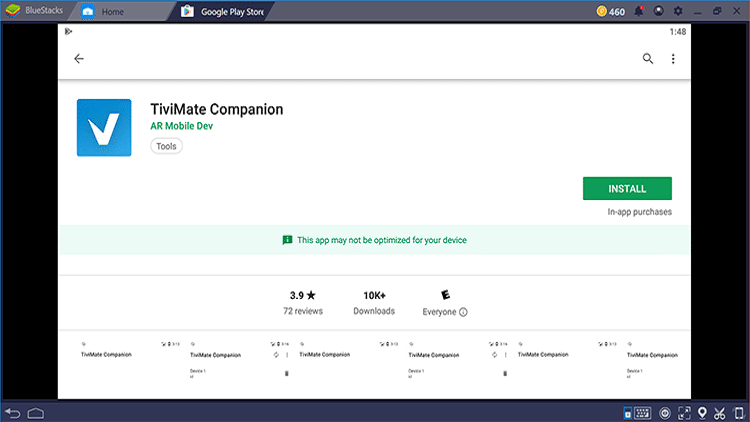This screenshot has width=750, height=422.
Task: Switch to the Google Play Store tab
Action: click(x=223, y=11)
